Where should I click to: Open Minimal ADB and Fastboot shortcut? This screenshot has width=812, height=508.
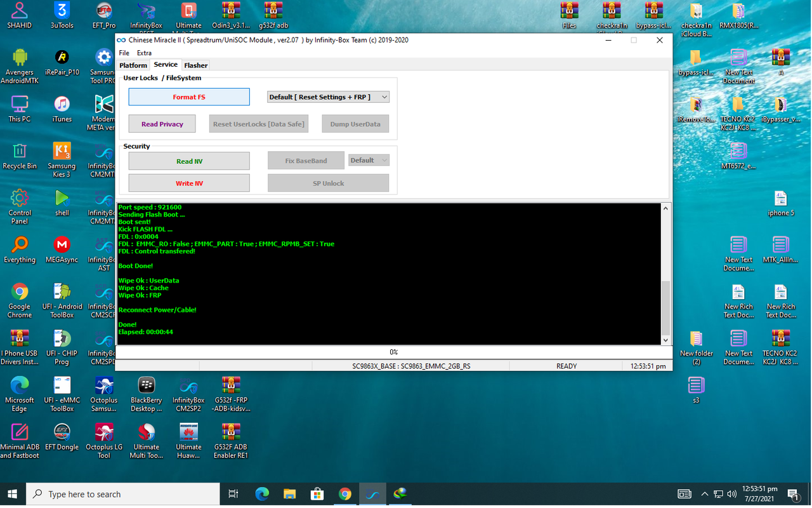click(x=20, y=441)
